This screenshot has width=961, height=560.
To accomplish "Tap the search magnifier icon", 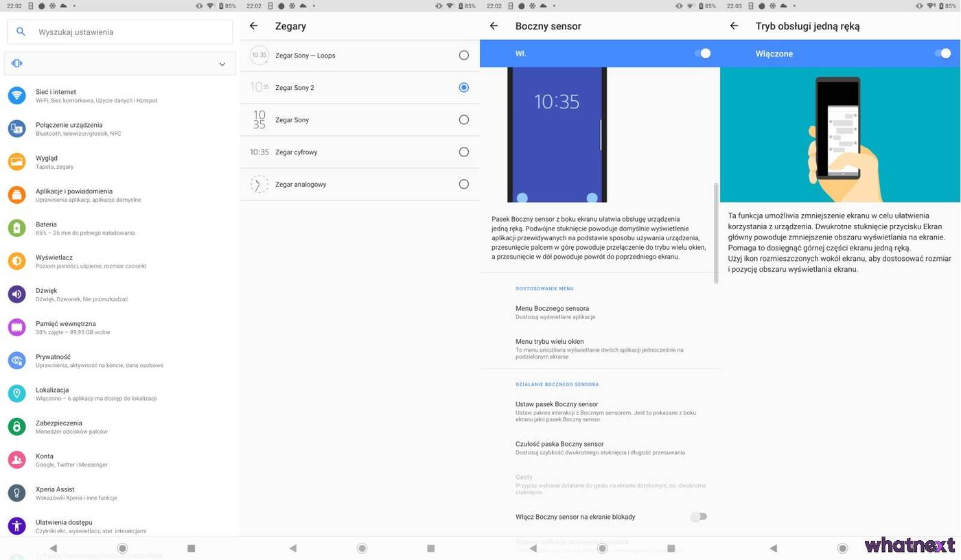I will point(20,32).
